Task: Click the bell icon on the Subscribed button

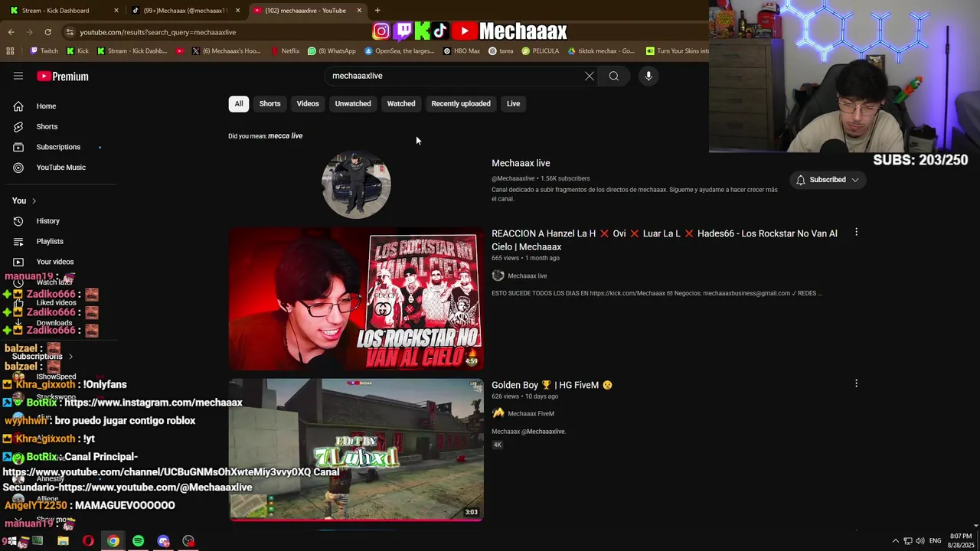Action: click(800, 180)
